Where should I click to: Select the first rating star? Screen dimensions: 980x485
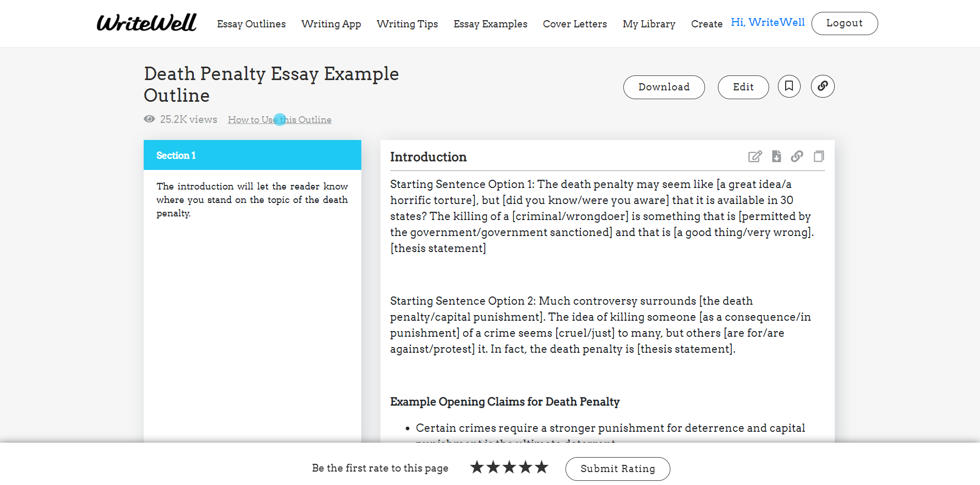pos(477,467)
